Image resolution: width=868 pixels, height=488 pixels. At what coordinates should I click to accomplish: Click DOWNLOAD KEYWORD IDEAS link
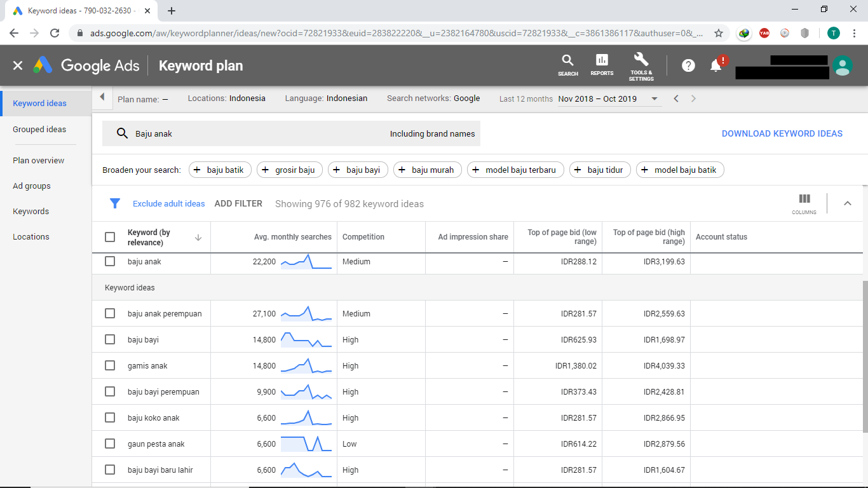click(782, 133)
